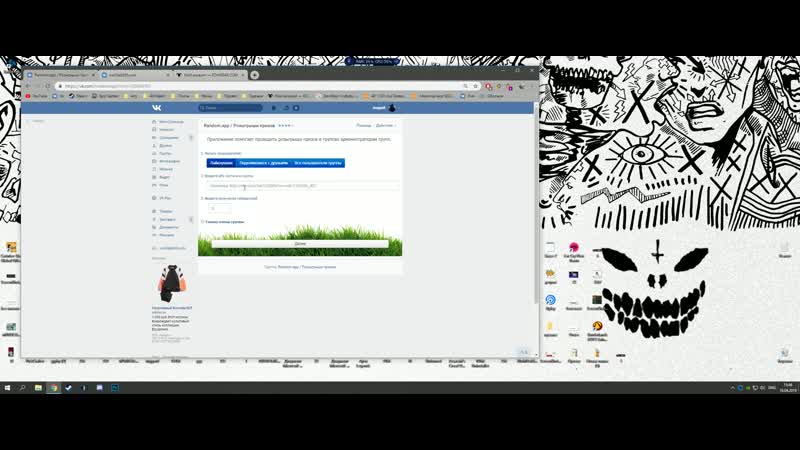Click the clock in the taskbar
The width and height of the screenshot is (800, 450).
[x=789, y=388]
